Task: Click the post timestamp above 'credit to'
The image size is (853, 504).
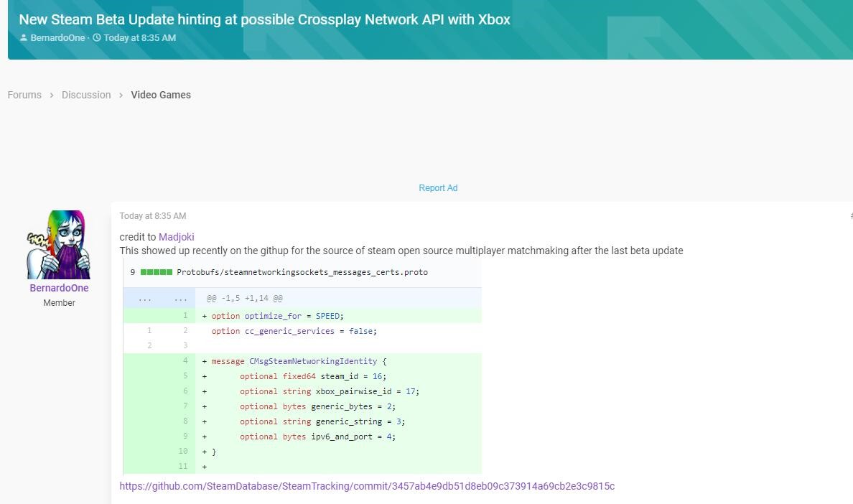Action: (x=153, y=216)
